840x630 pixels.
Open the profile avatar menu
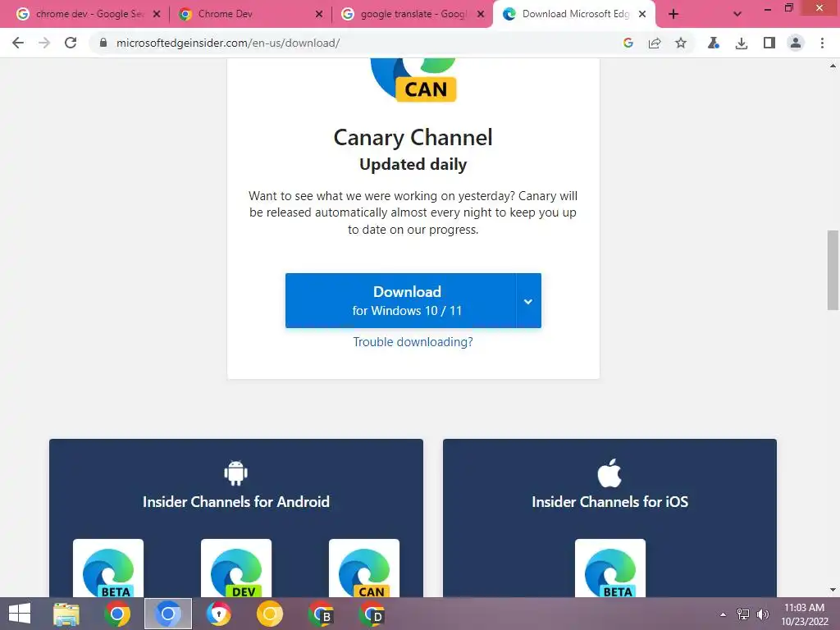[796, 43]
